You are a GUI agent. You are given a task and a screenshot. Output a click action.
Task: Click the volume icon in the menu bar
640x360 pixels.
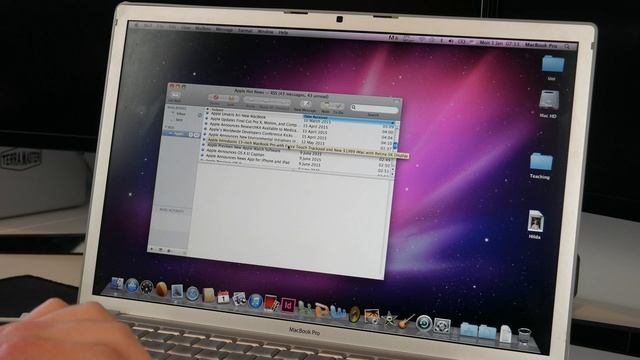click(450, 41)
